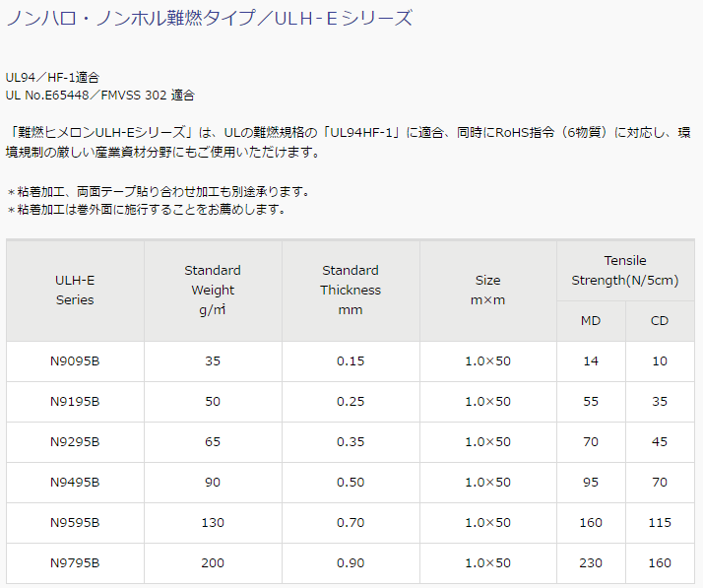Click the UL No.E65448／FMVSS 302 text line
This screenshot has width=703, height=588.
point(100,96)
